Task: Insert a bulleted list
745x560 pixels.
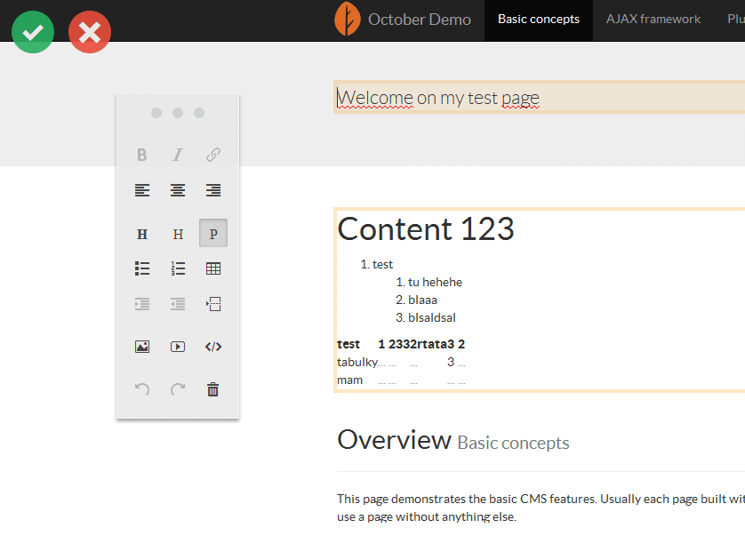Action: point(142,268)
